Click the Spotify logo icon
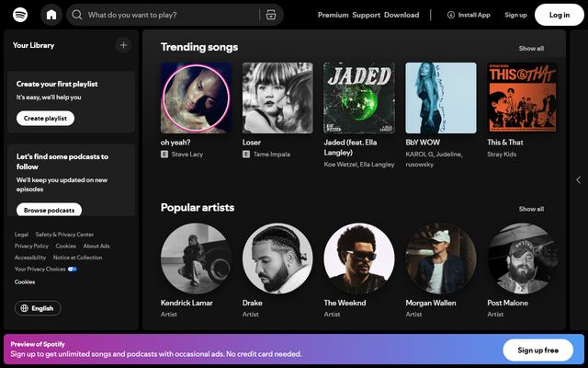The height and width of the screenshot is (368, 588). [x=20, y=15]
